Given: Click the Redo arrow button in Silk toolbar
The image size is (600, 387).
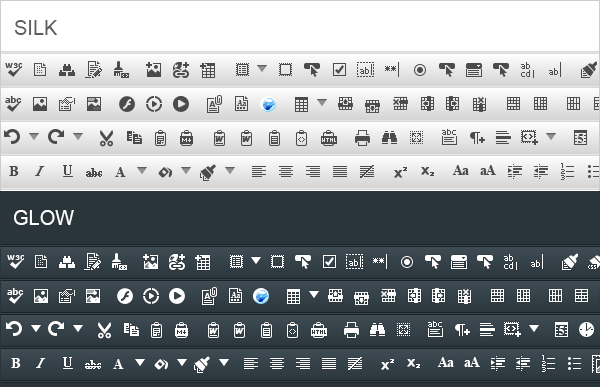Looking at the screenshot, I should pyautogui.click(x=56, y=137).
